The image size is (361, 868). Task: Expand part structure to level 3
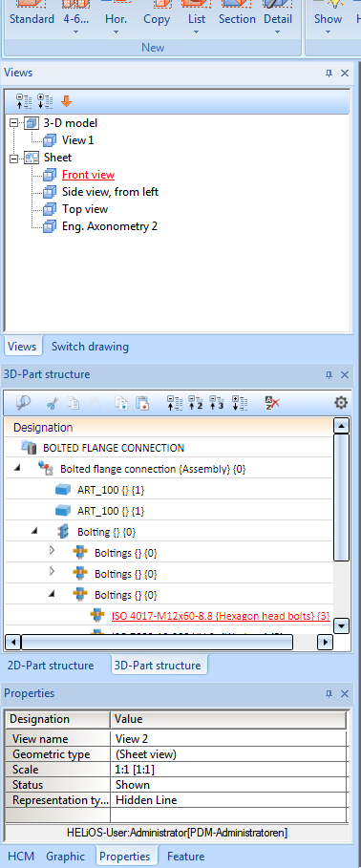[217, 403]
